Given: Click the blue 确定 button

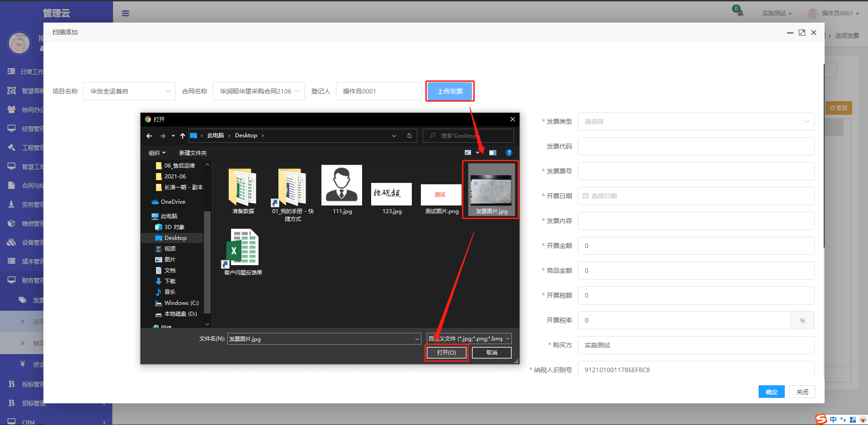Looking at the screenshot, I should click(x=771, y=392).
